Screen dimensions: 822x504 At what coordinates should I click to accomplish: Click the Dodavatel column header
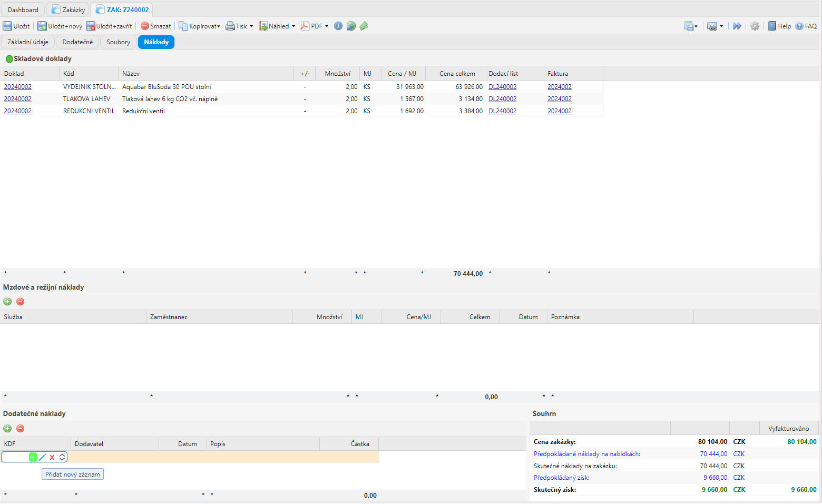coord(115,444)
